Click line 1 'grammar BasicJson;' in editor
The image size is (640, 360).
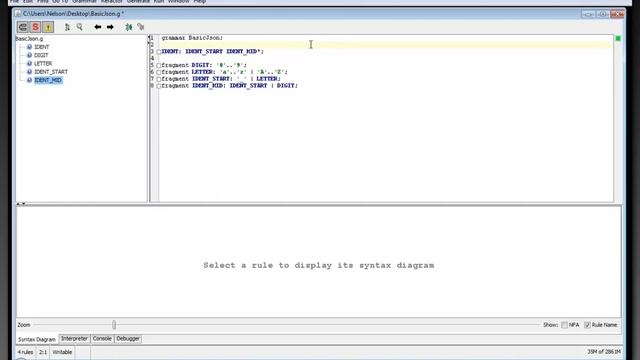click(x=192, y=38)
